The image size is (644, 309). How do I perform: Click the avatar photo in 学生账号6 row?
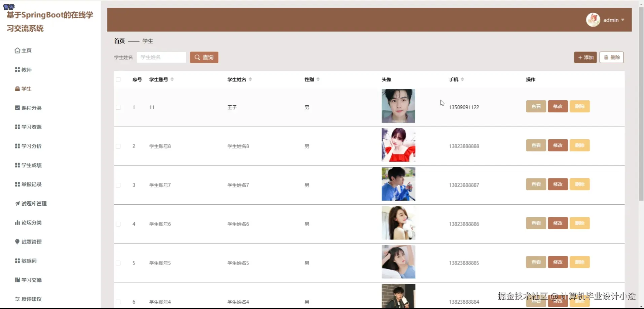pyautogui.click(x=398, y=223)
